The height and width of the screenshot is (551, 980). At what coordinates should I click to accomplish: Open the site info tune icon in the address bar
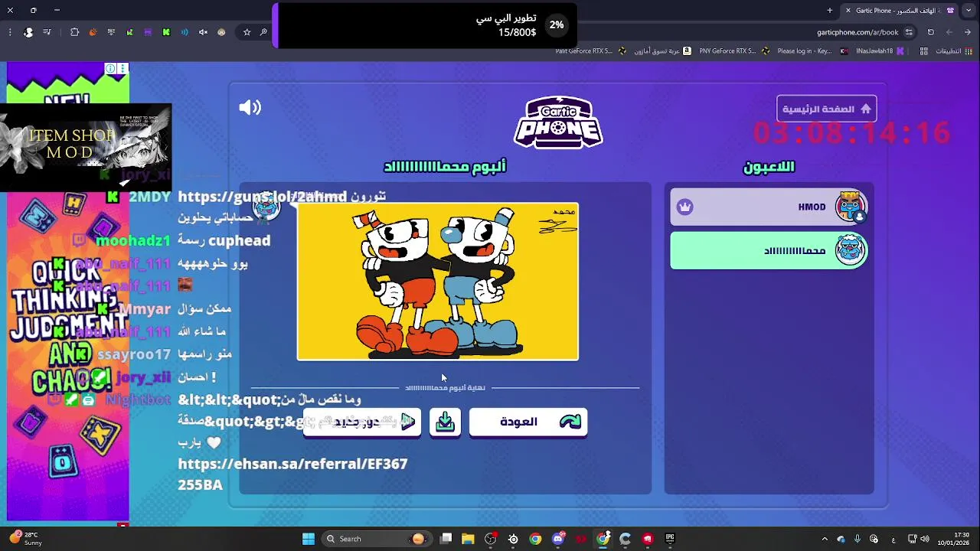coord(909,32)
